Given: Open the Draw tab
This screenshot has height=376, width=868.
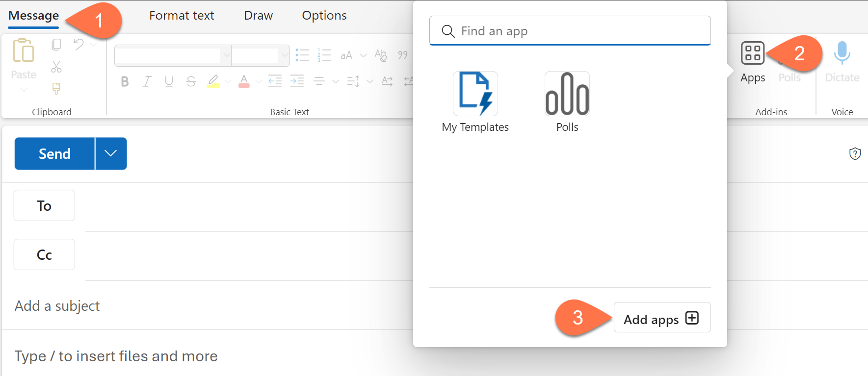Looking at the screenshot, I should (x=258, y=16).
